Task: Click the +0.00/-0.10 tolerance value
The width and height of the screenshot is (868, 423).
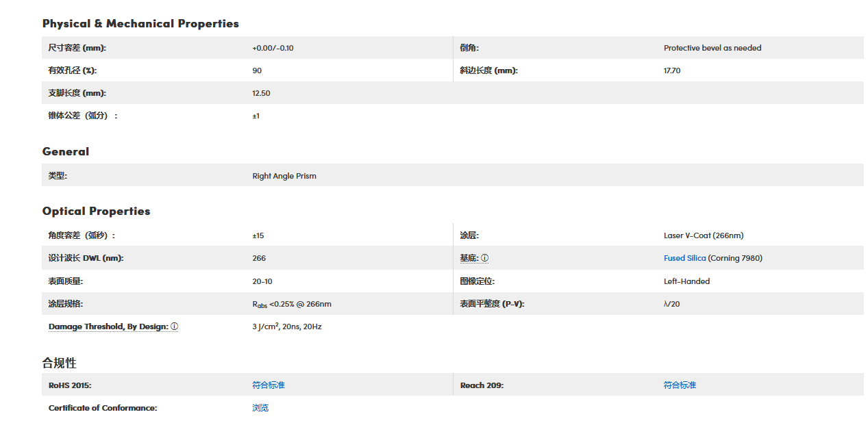Action: point(273,48)
